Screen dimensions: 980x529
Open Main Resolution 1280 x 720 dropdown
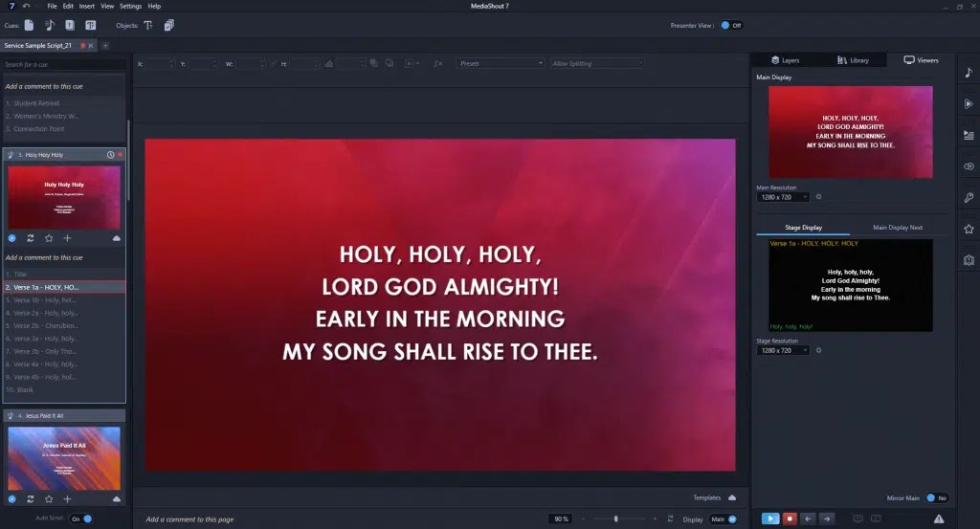click(x=783, y=197)
